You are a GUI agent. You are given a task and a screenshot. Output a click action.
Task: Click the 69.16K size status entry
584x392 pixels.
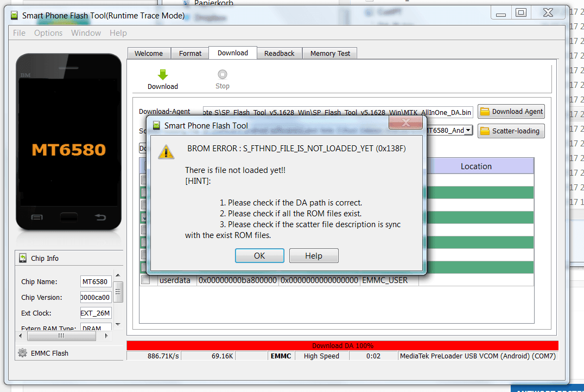click(223, 356)
